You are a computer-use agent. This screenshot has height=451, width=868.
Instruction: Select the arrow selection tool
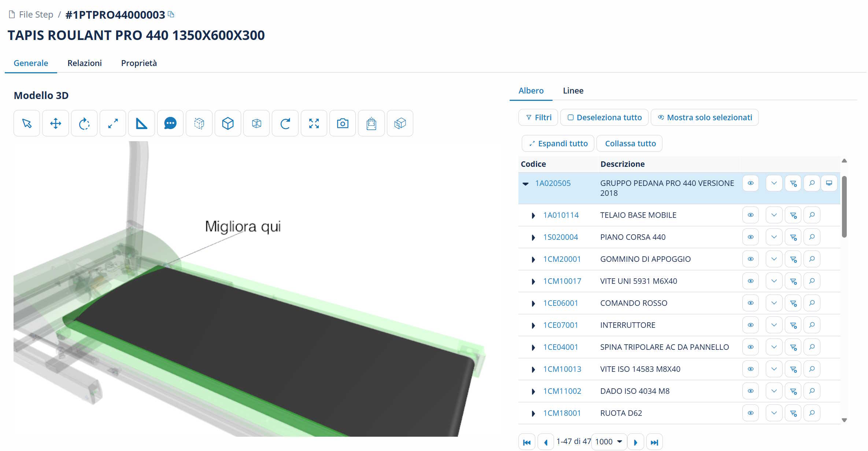26,123
